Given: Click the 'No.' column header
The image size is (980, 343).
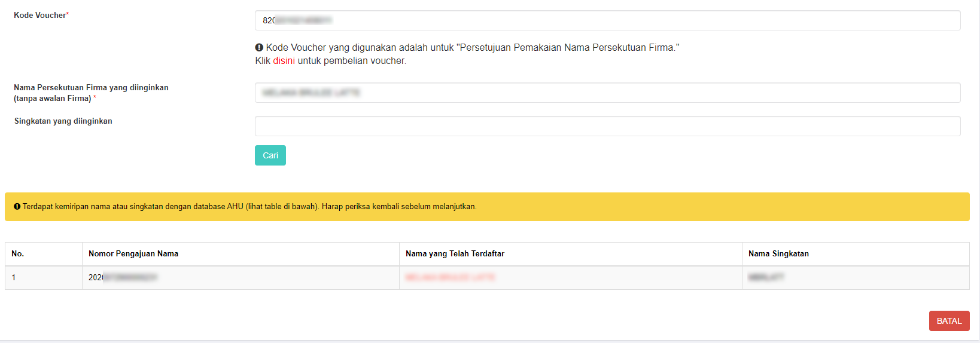Looking at the screenshot, I should pyautogui.click(x=18, y=254).
